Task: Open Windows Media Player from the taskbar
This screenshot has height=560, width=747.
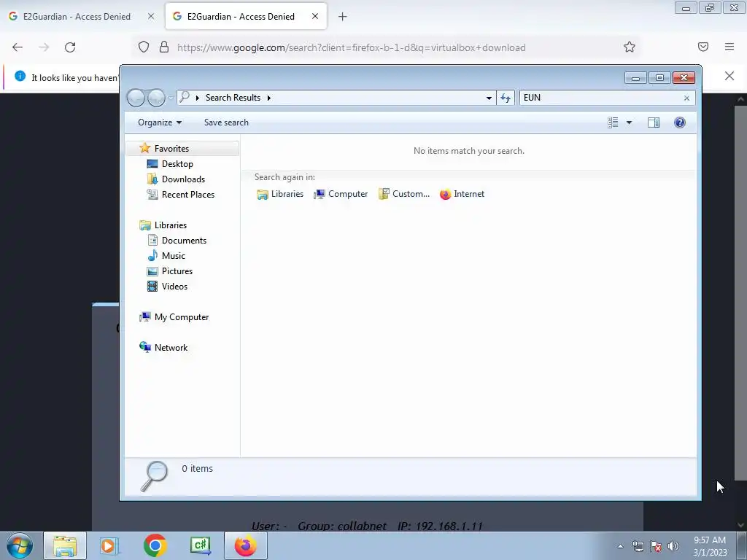Action: point(109,545)
